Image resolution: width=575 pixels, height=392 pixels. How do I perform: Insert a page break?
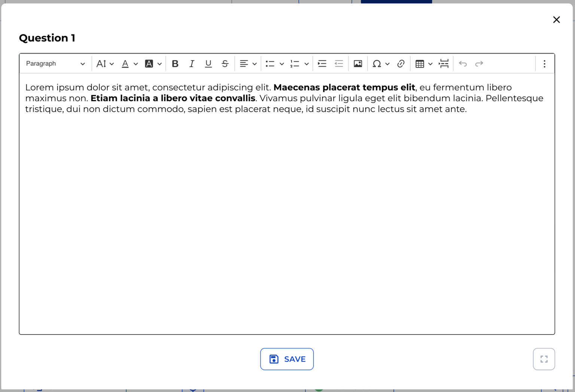point(444,64)
